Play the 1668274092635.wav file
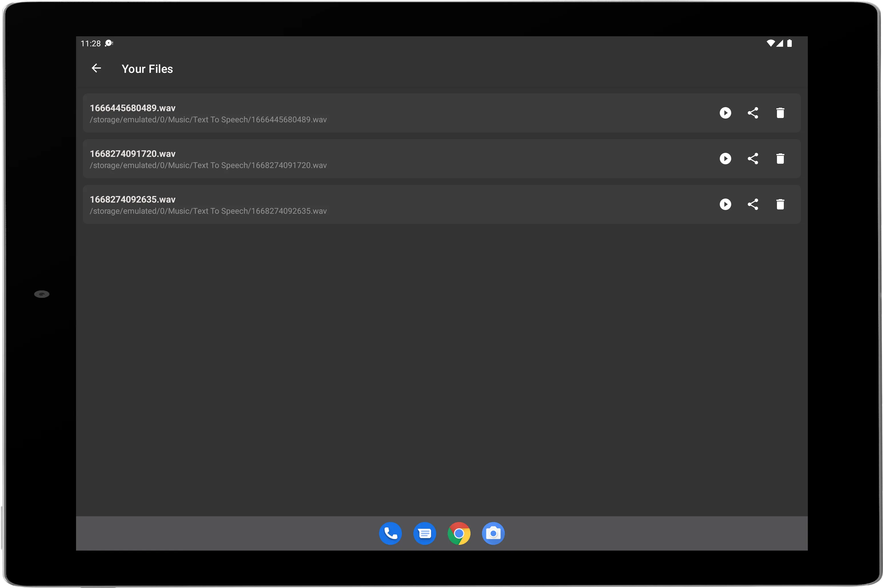 tap(725, 204)
